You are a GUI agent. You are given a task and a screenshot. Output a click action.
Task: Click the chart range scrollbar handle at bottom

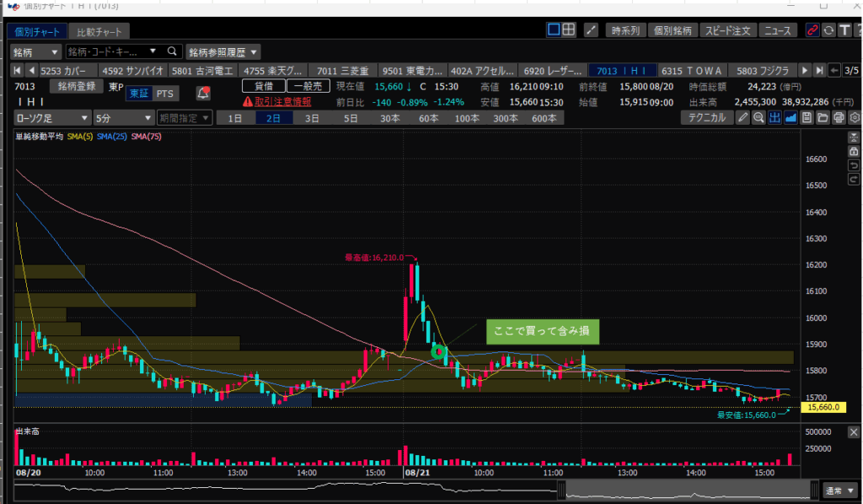coord(813,490)
